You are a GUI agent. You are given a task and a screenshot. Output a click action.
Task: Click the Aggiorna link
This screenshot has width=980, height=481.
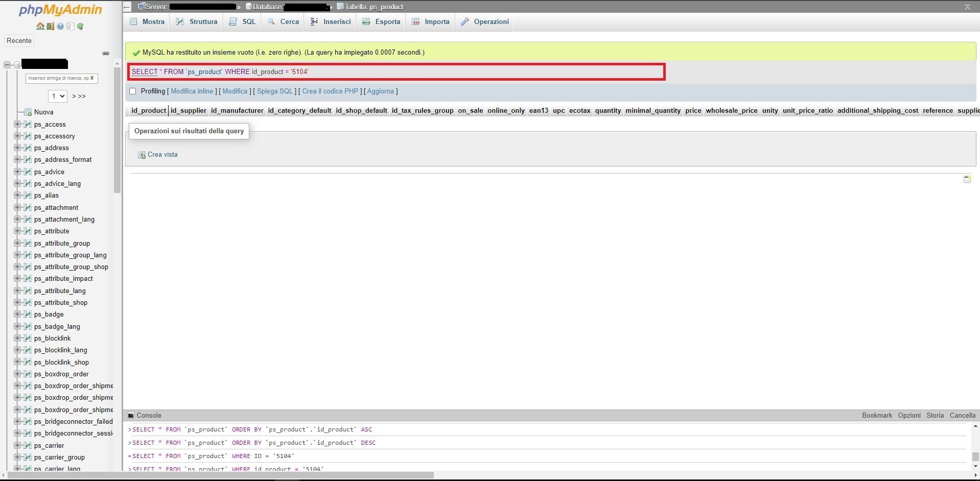381,91
